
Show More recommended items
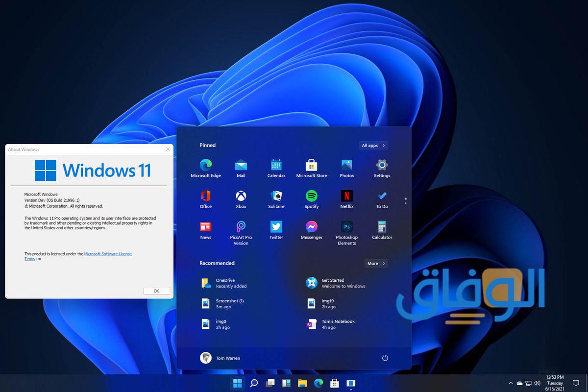376,264
